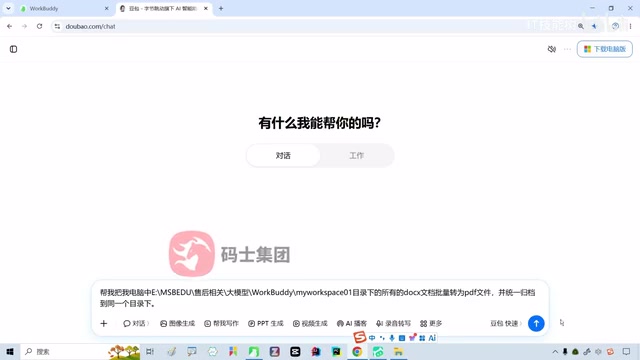This screenshot has width=640, height=360.
Task: Select the 图像生成 tool
Action: pyautogui.click(x=178, y=323)
